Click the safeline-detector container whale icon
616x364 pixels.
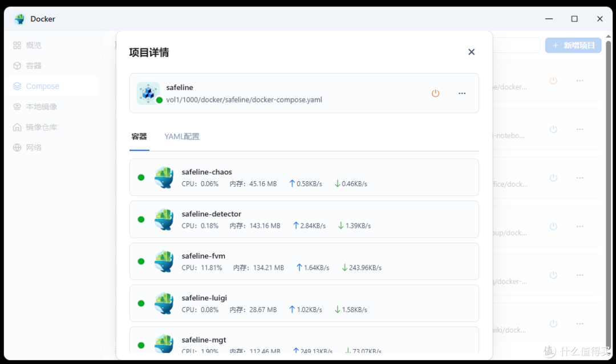164,219
